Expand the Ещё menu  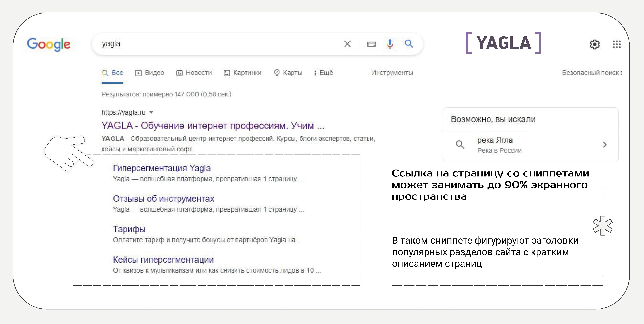point(324,73)
